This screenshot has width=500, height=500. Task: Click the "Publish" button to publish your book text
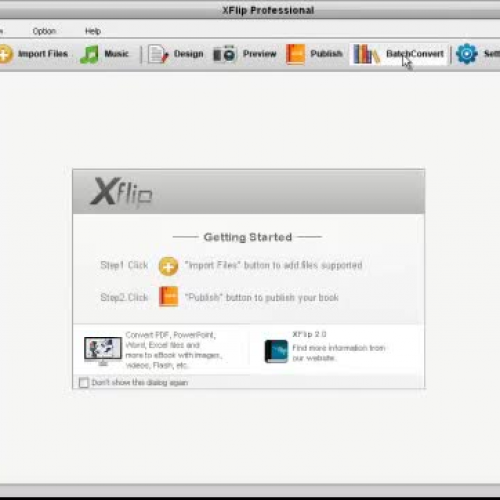click(262, 297)
